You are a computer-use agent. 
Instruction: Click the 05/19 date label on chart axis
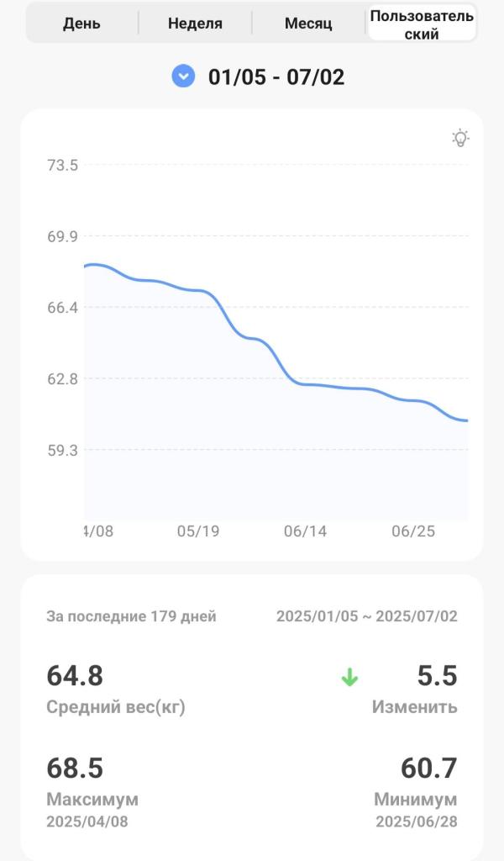[198, 531]
